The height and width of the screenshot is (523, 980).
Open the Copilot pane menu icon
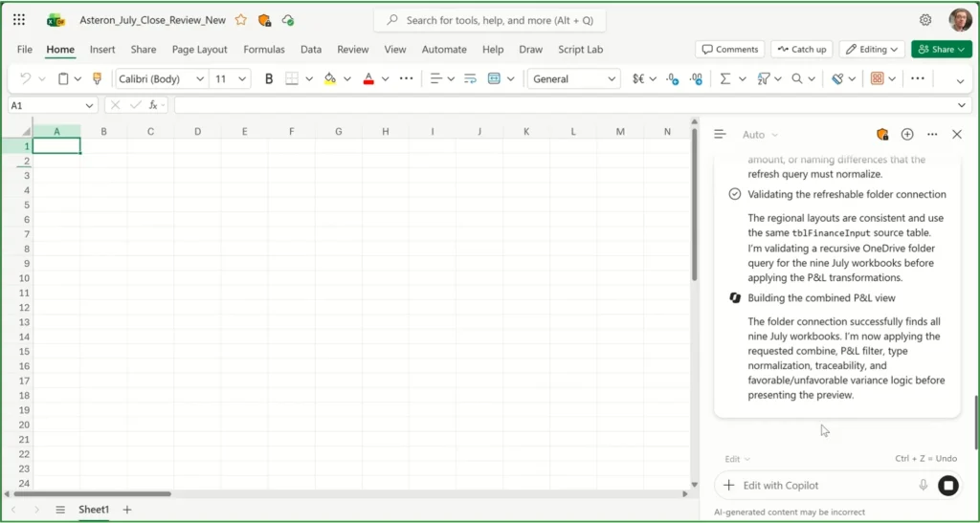[720, 134]
